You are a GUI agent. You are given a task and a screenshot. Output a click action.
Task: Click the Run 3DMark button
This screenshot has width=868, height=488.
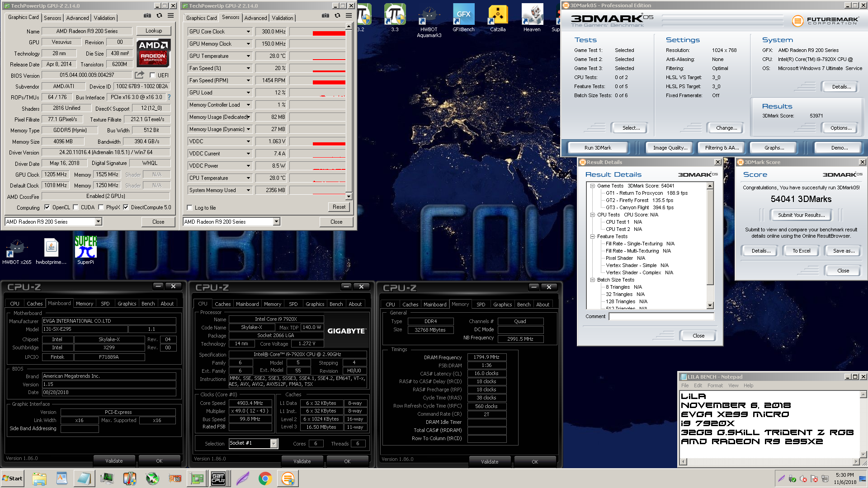point(598,148)
